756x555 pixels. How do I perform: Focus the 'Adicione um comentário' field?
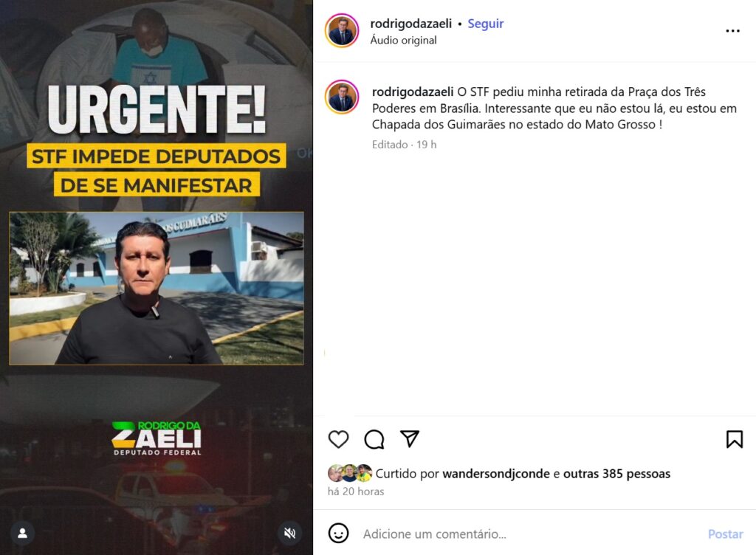530,534
